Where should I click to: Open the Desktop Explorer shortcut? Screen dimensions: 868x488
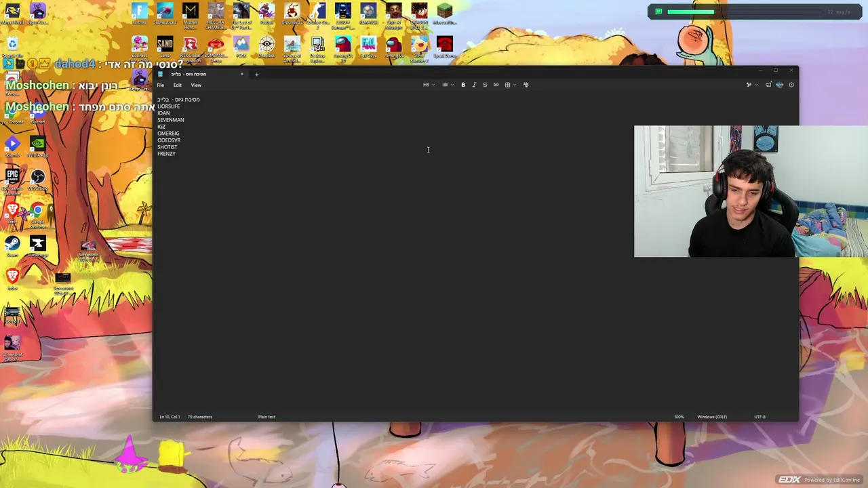click(x=317, y=49)
